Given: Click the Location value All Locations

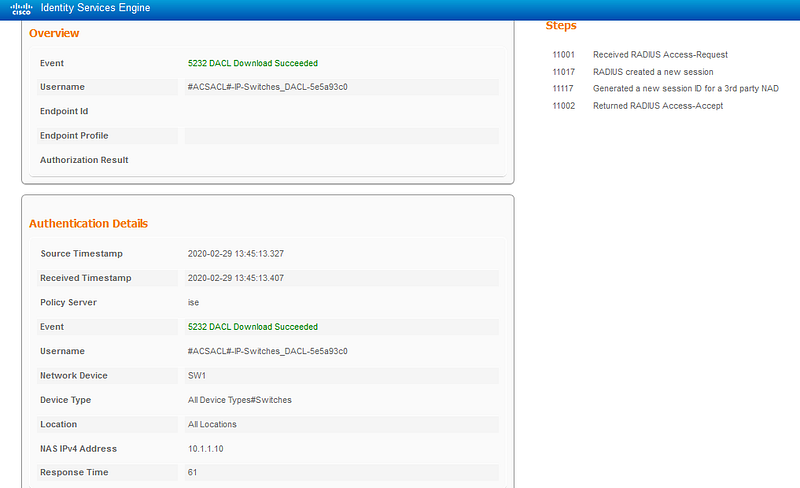Looking at the screenshot, I should (212, 424).
